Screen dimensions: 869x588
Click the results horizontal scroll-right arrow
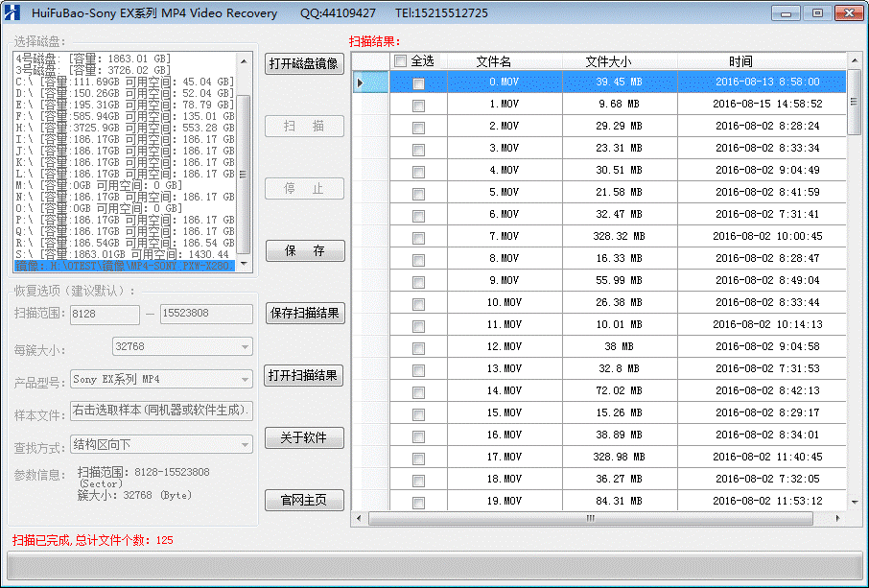pyautogui.click(x=837, y=518)
